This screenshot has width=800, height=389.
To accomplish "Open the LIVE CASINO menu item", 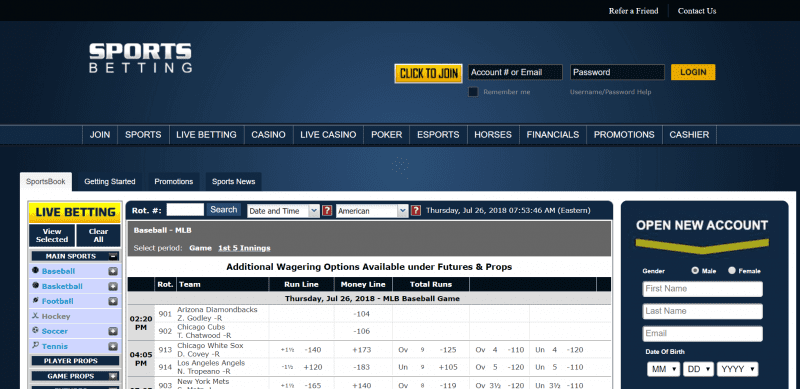I will pos(328,135).
